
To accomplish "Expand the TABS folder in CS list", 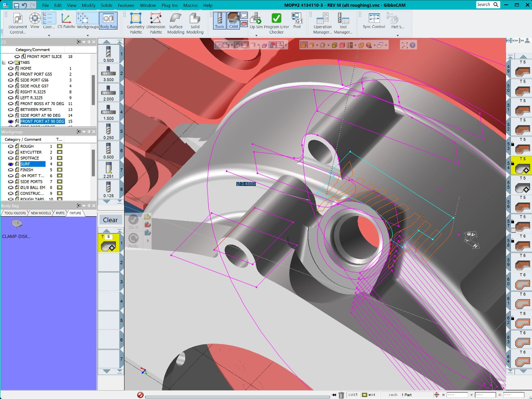I will [x=4, y=63].
